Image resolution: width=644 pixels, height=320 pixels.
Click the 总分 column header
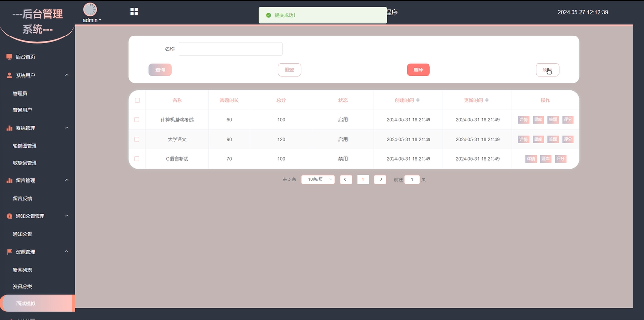click(281, 100)
